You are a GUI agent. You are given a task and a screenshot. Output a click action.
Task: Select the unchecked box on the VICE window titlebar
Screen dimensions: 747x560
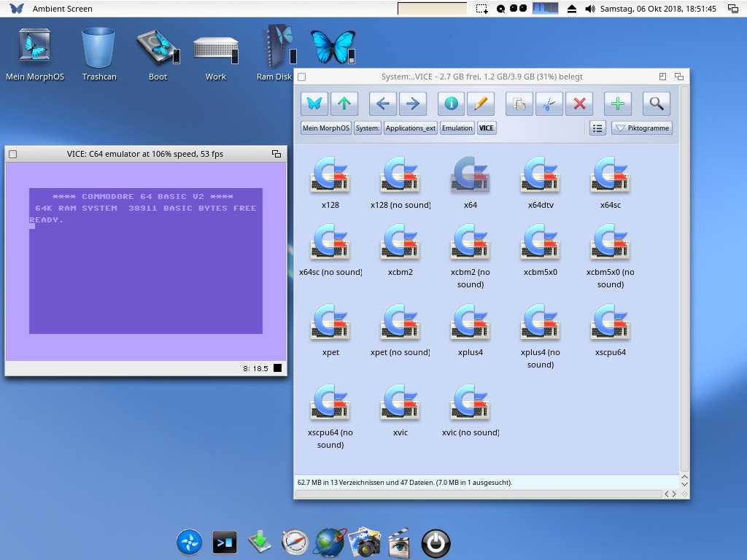[x=301, y=76]
